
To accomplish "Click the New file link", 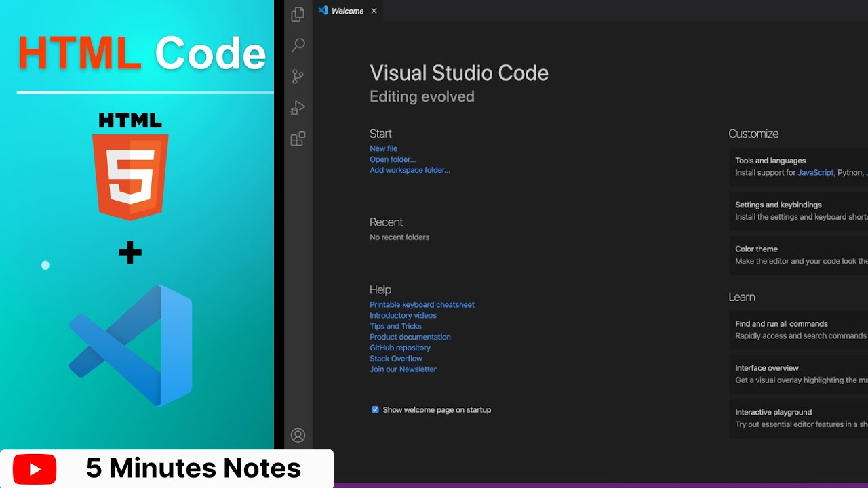I will (384, 148).
